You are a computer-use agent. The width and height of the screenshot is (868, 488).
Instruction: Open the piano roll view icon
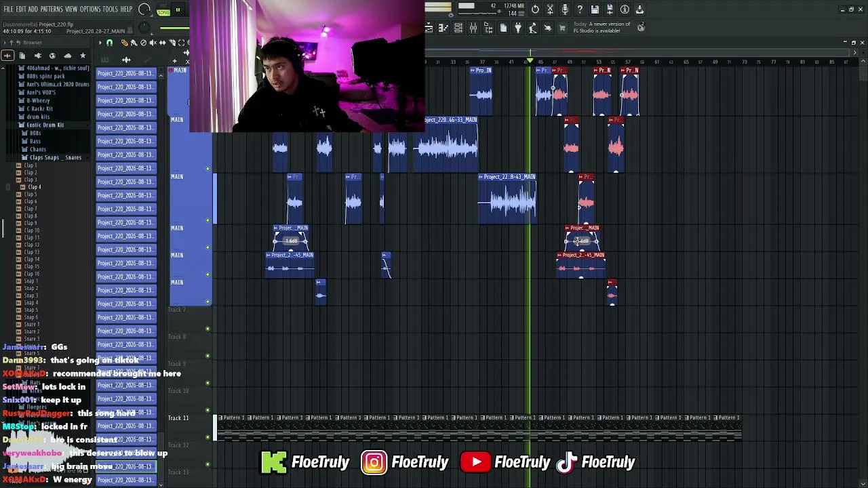(443, 28)
